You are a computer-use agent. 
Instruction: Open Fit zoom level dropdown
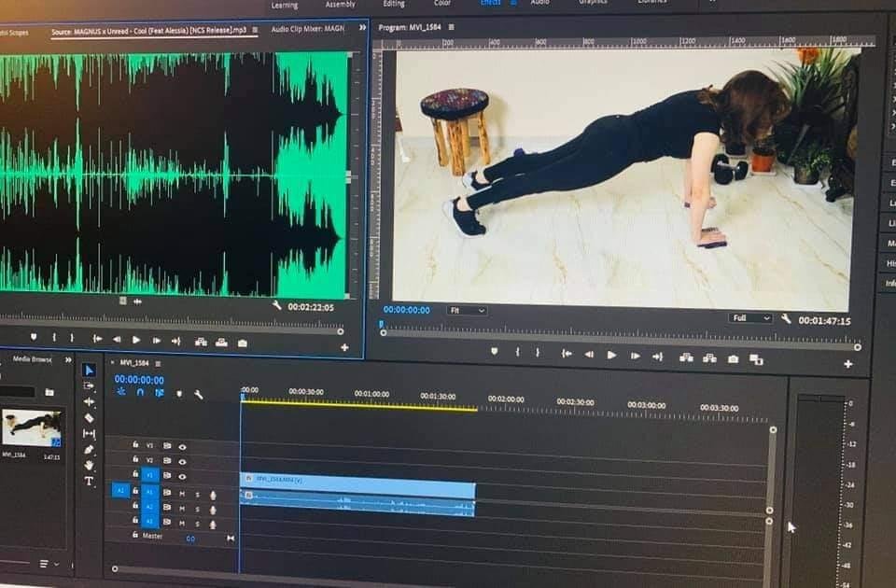(x=467, y=310)
